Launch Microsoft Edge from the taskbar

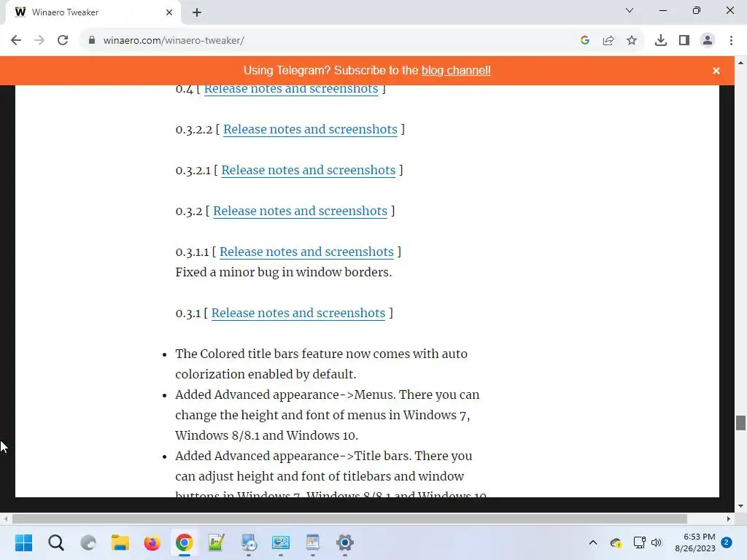point(88,542)
